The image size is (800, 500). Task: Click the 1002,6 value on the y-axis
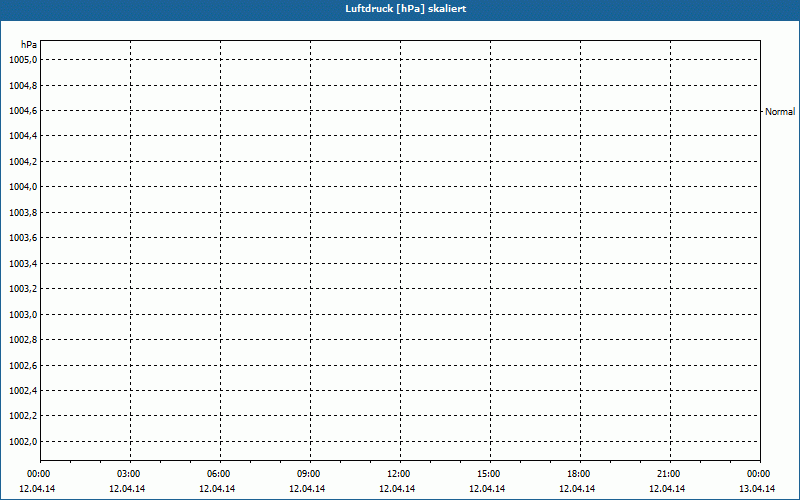(x=23, y=366)
